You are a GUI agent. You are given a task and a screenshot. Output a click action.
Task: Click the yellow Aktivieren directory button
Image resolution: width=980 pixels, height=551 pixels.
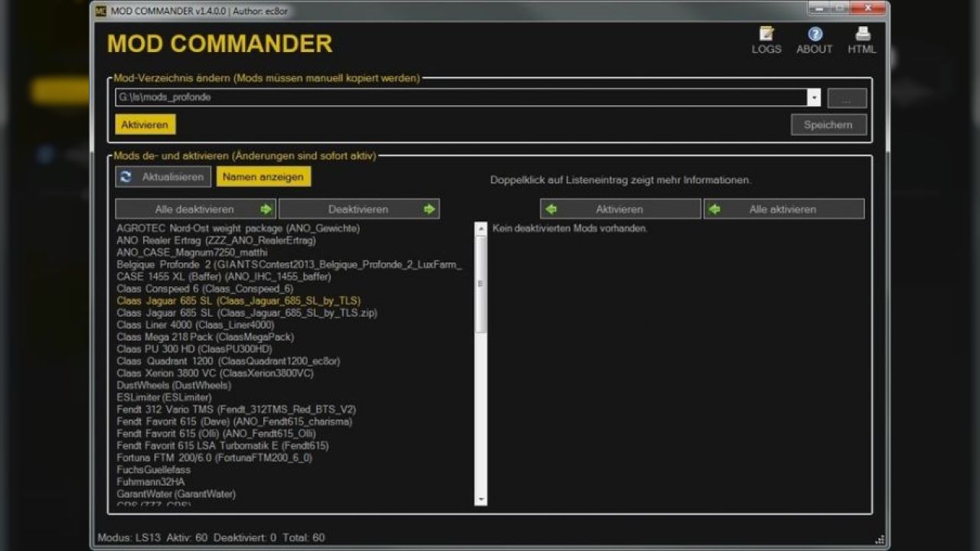[145, 125]
